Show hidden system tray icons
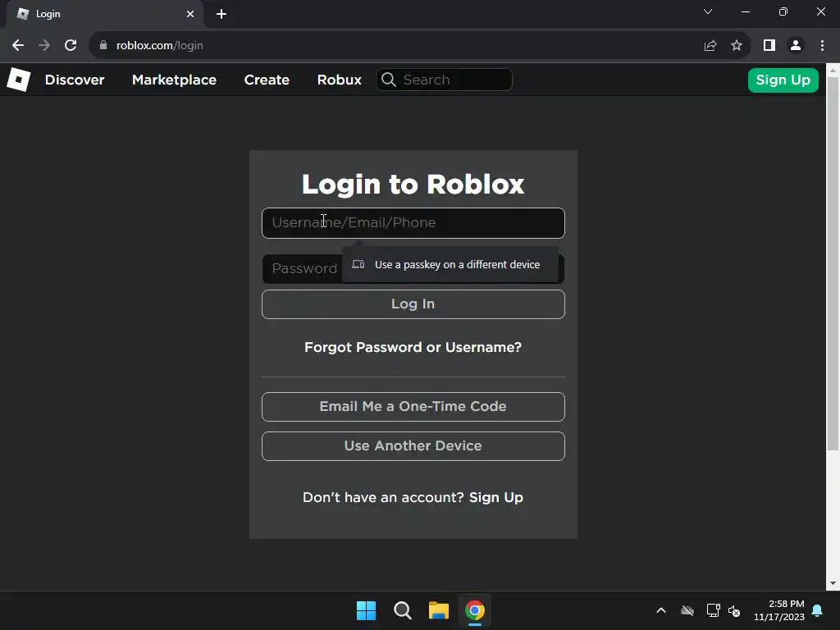The image size is (840, 630). [661, 610]
